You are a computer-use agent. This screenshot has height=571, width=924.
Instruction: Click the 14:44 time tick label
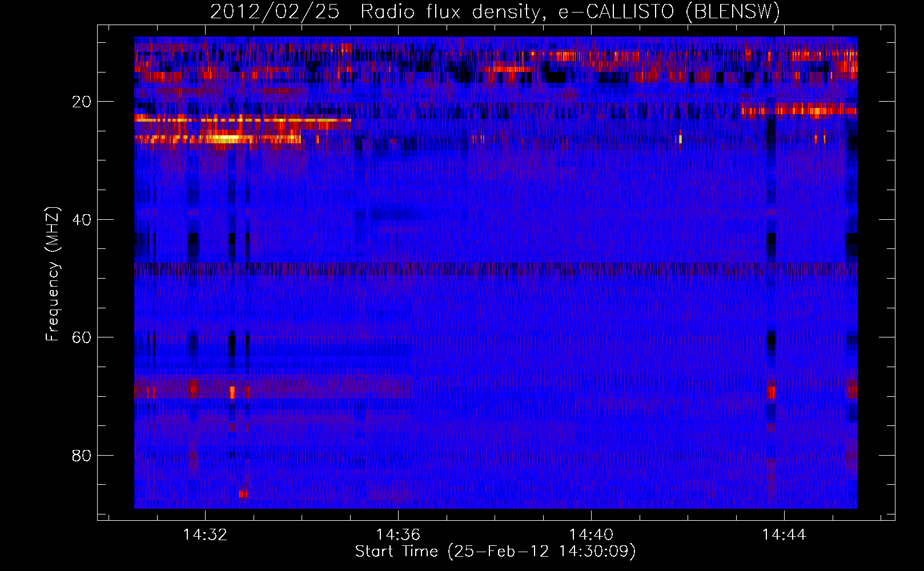click(x=784, y=534)
